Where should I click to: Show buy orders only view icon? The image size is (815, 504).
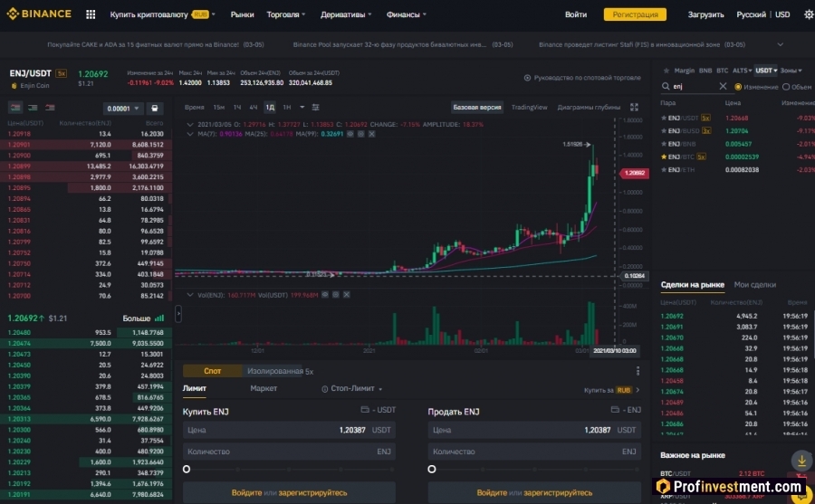click(33, 108)
